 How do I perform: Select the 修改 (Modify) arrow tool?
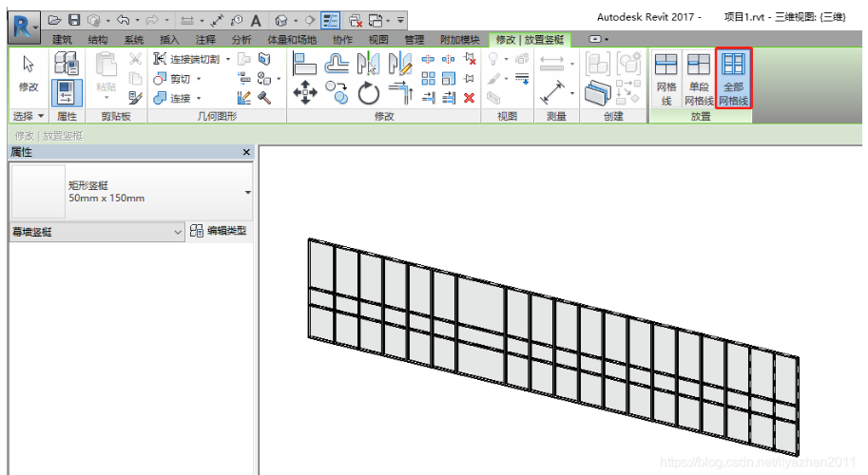coord(29,72)
